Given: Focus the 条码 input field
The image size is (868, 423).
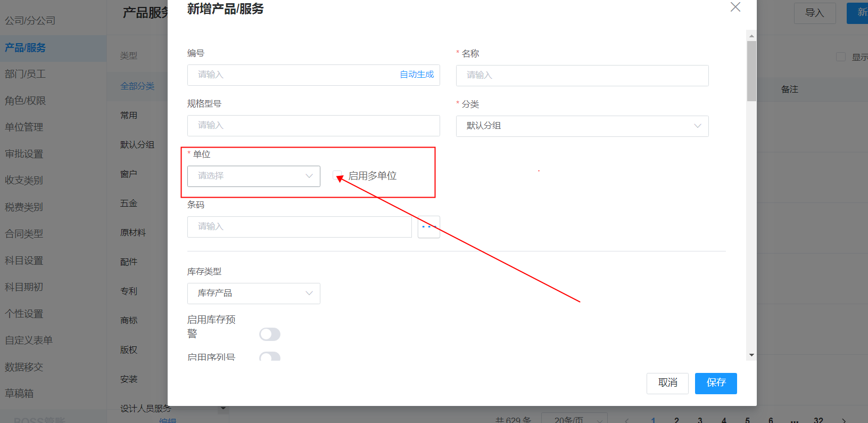Looking at the screenshot, I should click(300, 227).
